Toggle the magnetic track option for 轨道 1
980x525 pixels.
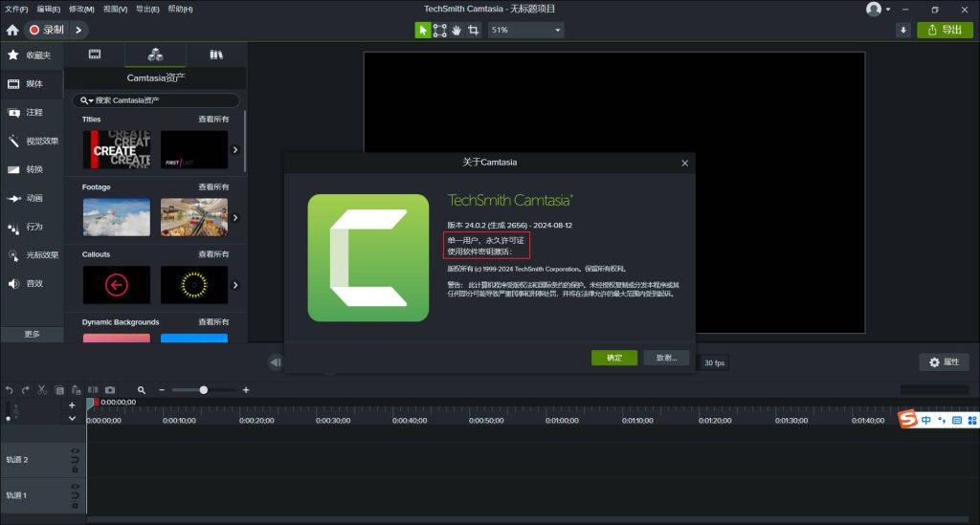[75, 495]
